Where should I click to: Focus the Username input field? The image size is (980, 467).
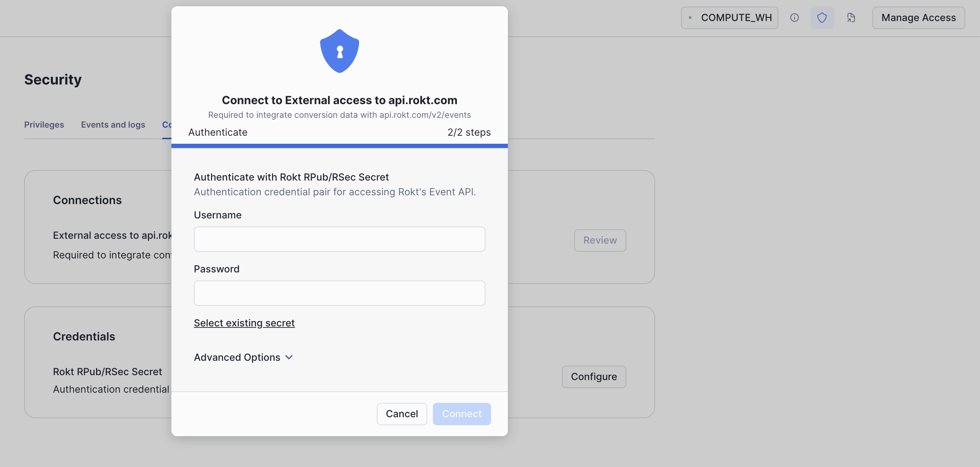tap(339, 239)
